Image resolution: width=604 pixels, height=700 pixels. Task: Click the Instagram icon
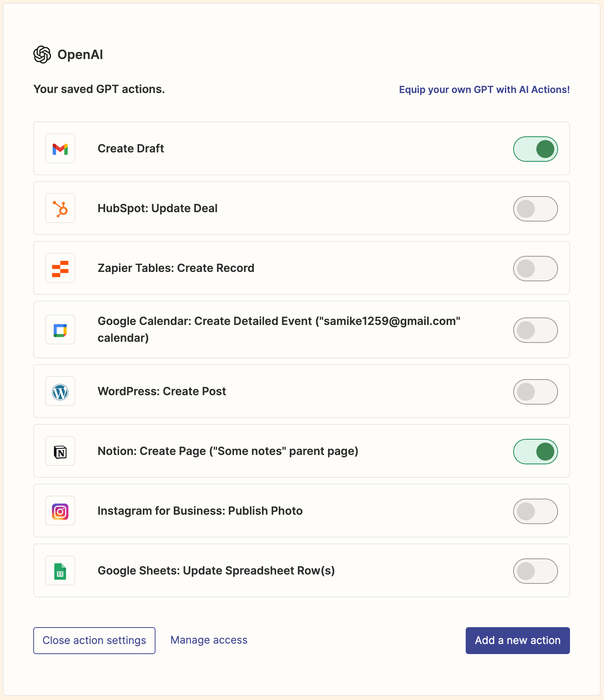point(60,511)
